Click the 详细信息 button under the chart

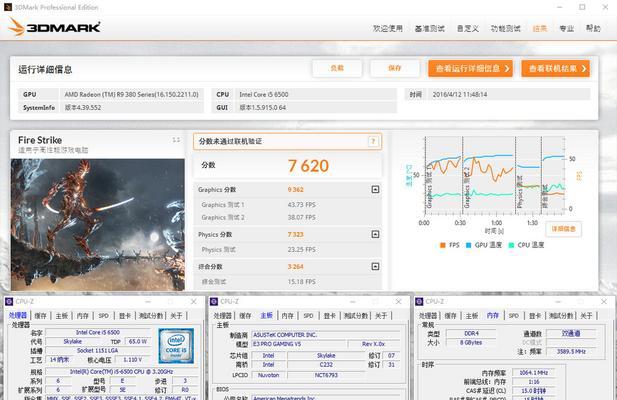pyautogui.click(x=563, y=229)
